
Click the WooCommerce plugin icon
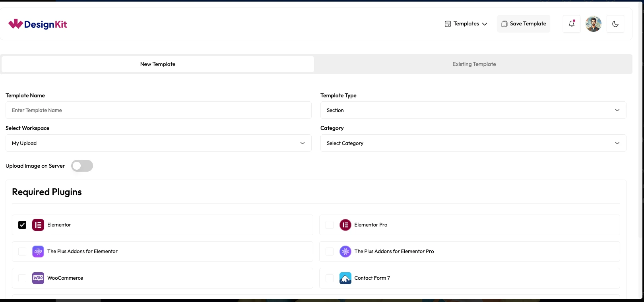click(38, 278)
